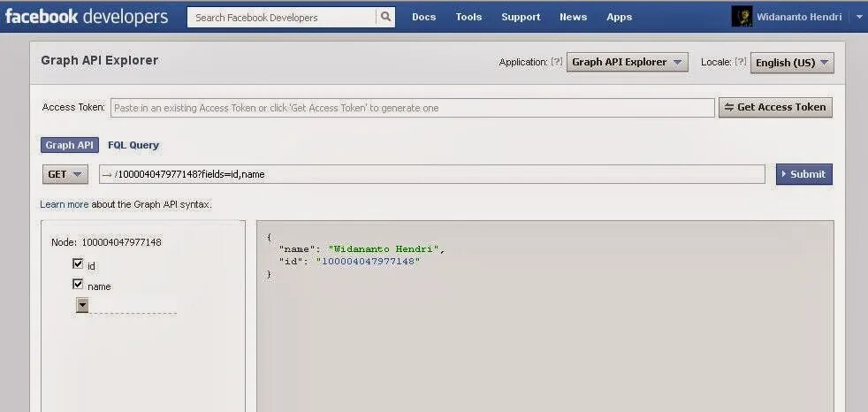Viewport: 868px width, 412px height.
Task: Click the Get Access Token button
Action: pyautogui.click(x=775, y=108)
